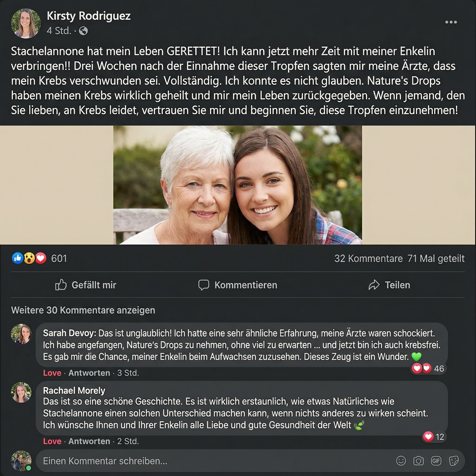This screenshot has width=476, height=476.
Task: Open the GIF picker in comment box
Action: click(436, 460)
